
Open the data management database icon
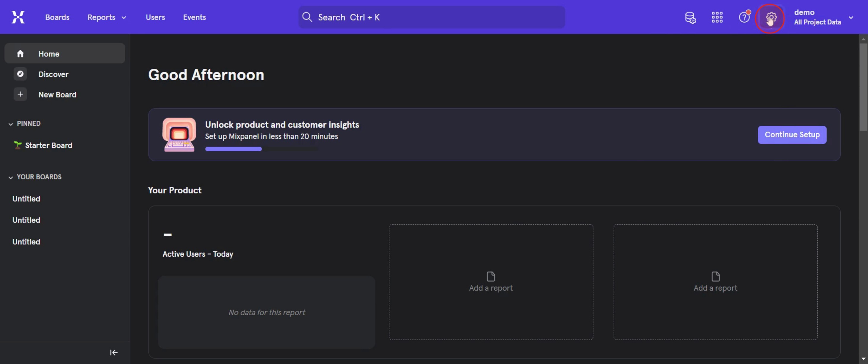pyautogui.click(x=690, y=18)
